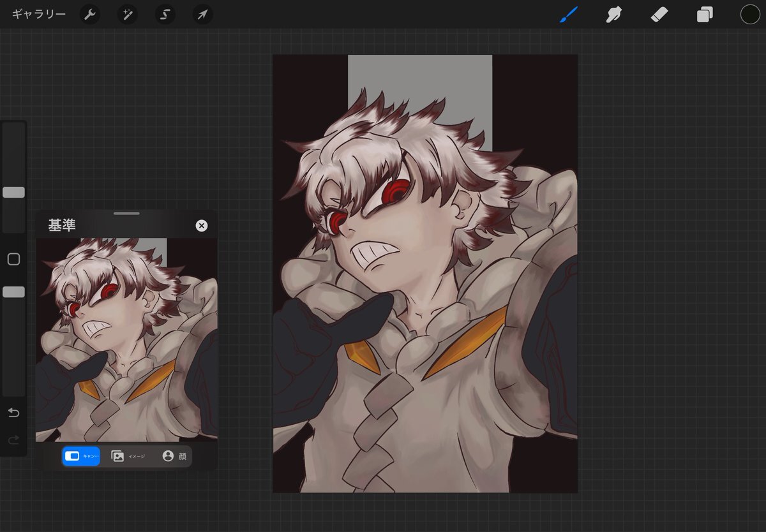766x532 pixels.
Task: Switch reference to イメージ image tab
Action: coord(128,456)
